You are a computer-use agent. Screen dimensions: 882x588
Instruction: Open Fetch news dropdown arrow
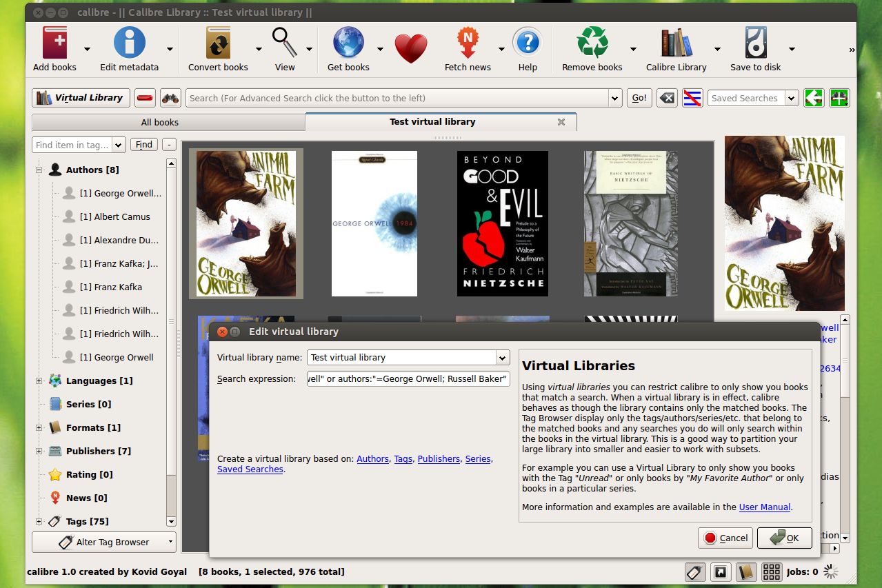[x=501, y=49]
